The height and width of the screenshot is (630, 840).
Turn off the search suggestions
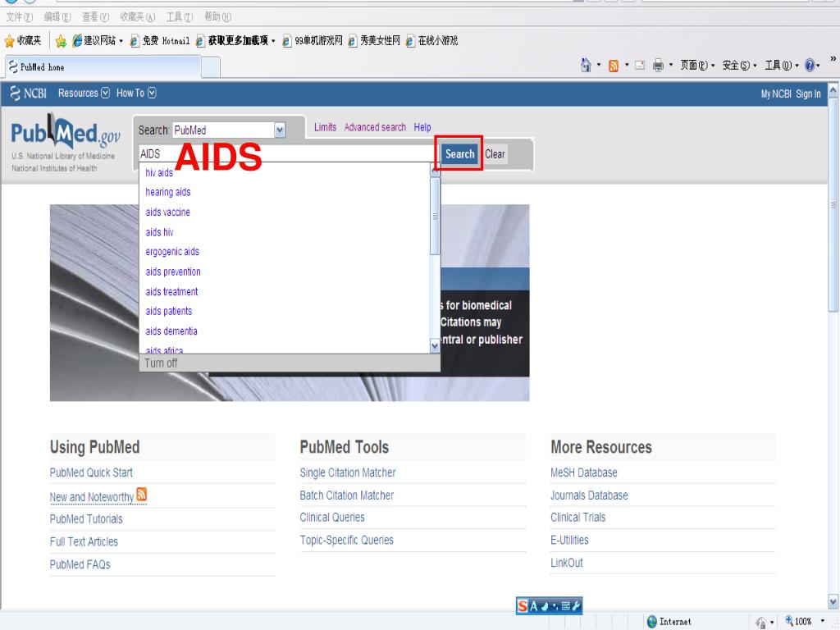tap(162, 363)
